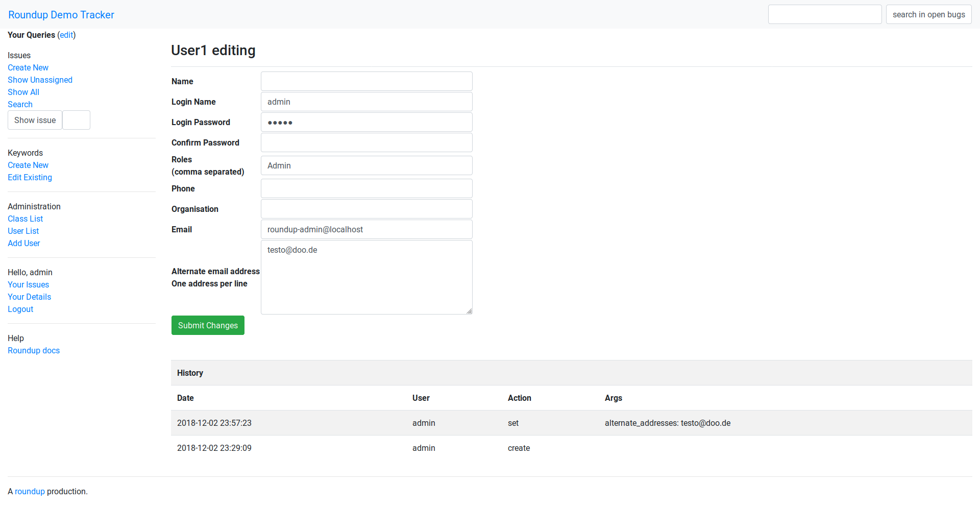Open Search link under Issues
The image size is (980, 506).
click(x=20, y=104)
